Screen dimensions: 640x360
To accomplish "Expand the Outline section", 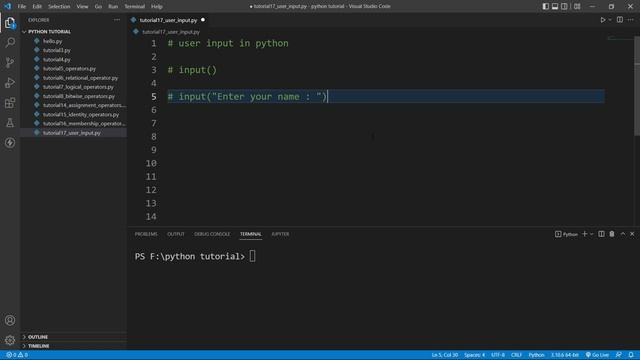I will pyautogui.click(x=38, y=337).
